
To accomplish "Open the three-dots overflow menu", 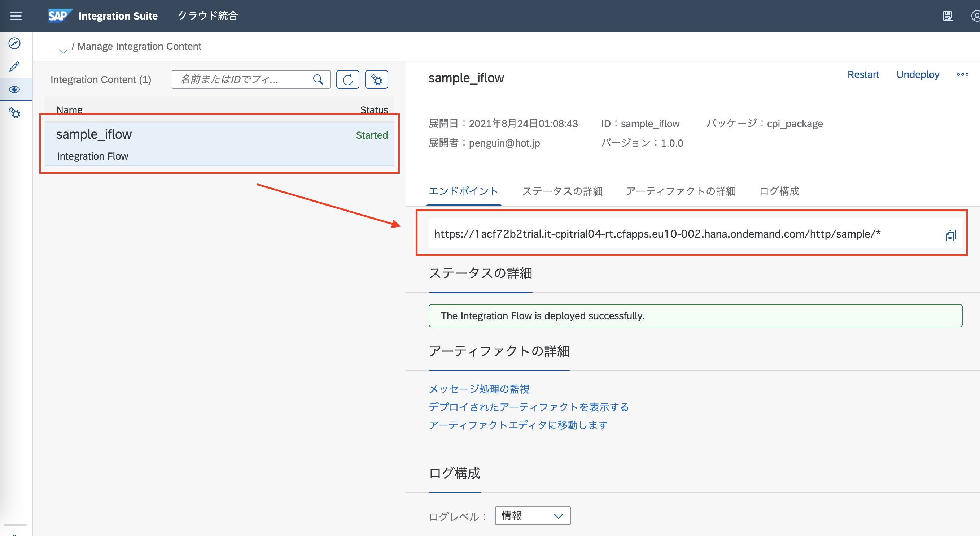I will point(963,75).
